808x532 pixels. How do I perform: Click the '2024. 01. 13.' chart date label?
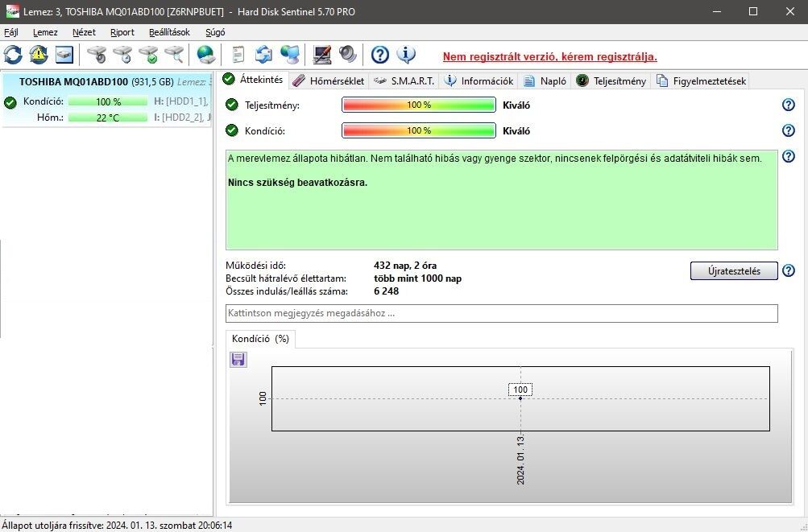coord(520,460)
